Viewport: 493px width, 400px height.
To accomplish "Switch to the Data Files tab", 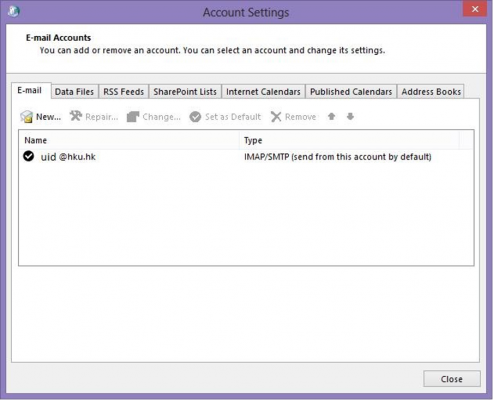I will point(74,92).
